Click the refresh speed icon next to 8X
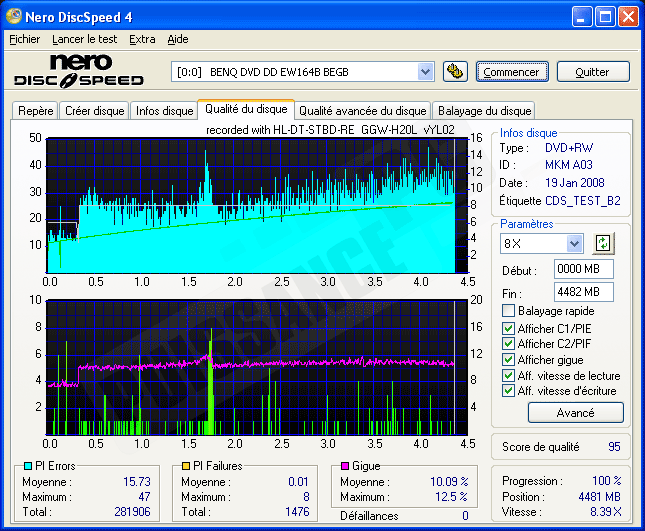This screenshot has height=531, width=645. pyautogui.click(x=603, y=243)
